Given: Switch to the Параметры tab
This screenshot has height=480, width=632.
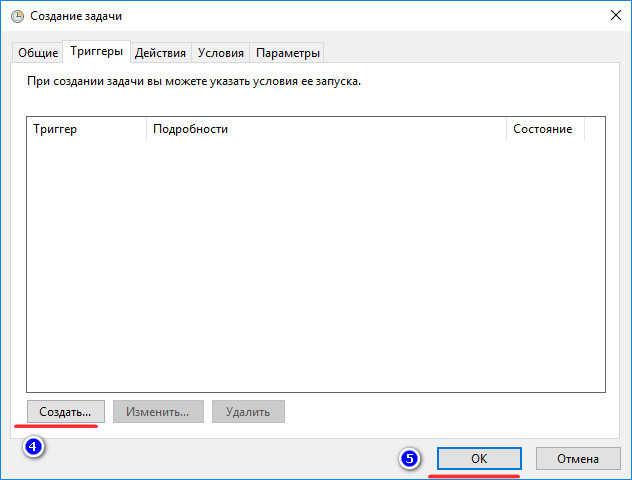Looking at the screenshot, I should (287, 53).
